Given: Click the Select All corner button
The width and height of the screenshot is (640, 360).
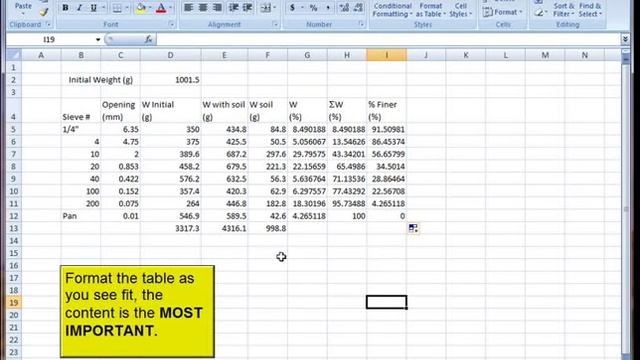Looking at the screenshot, I should coord(13,55).
